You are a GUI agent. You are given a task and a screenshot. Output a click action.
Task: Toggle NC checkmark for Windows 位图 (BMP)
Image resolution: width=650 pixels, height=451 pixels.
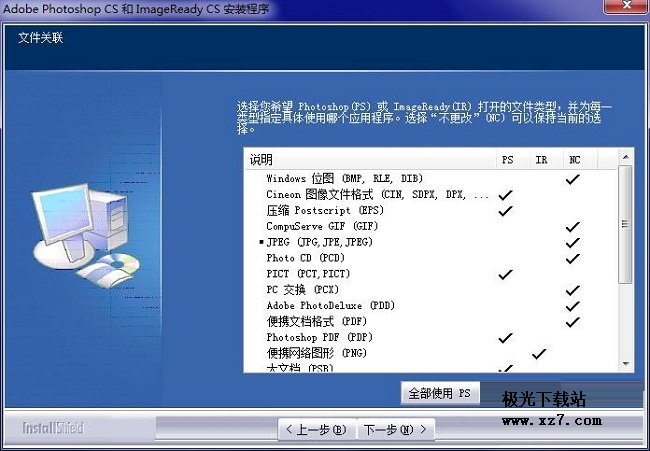572,179
